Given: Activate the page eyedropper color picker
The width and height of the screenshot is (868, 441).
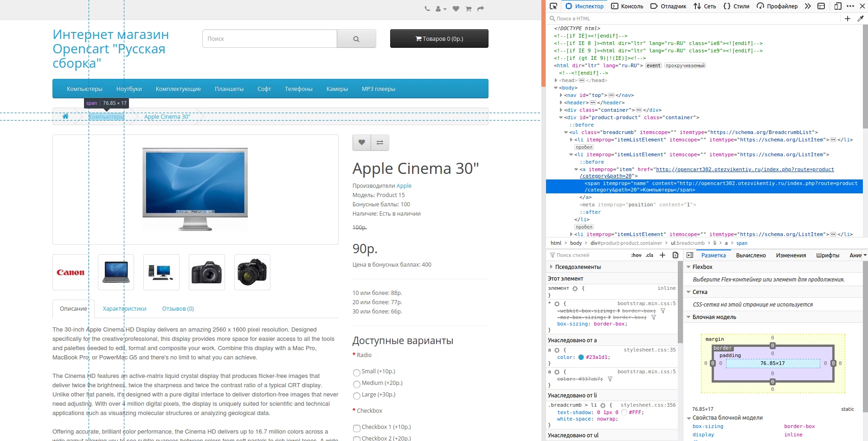Looking at the screenshot, I should tap(861, 19).
